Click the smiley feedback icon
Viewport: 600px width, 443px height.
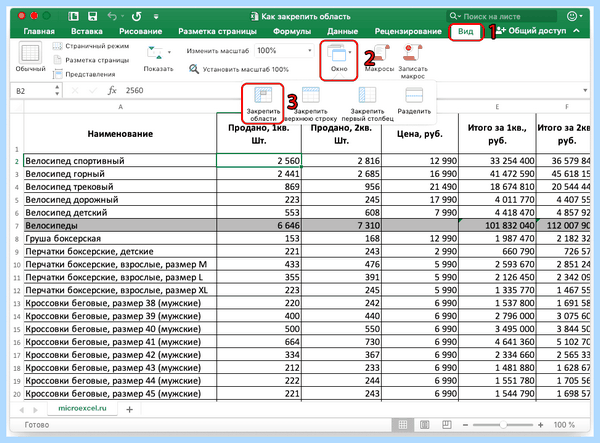click(x=572, y=16)
